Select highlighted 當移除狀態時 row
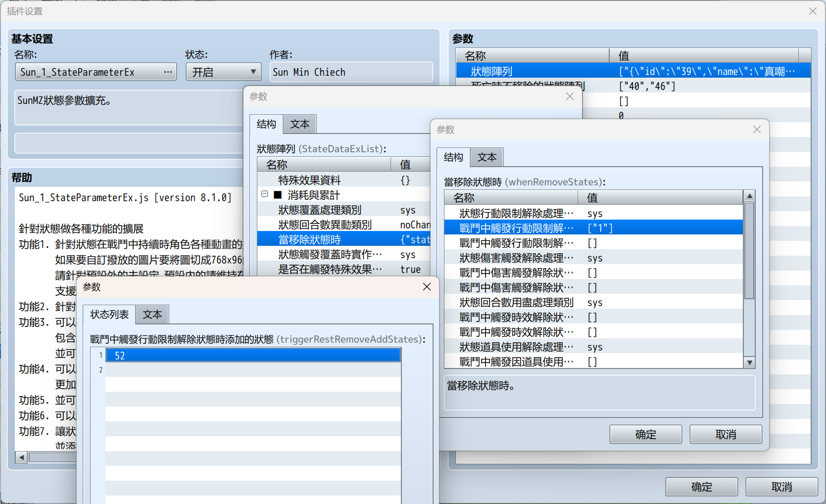The image size is (826, 504). 343,239
